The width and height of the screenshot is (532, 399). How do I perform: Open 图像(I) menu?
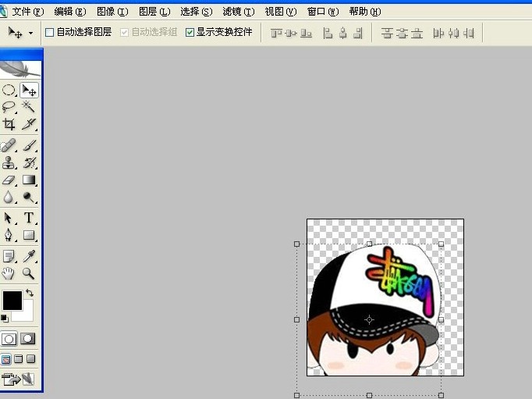pyautogui.click(x=112, y=12)
